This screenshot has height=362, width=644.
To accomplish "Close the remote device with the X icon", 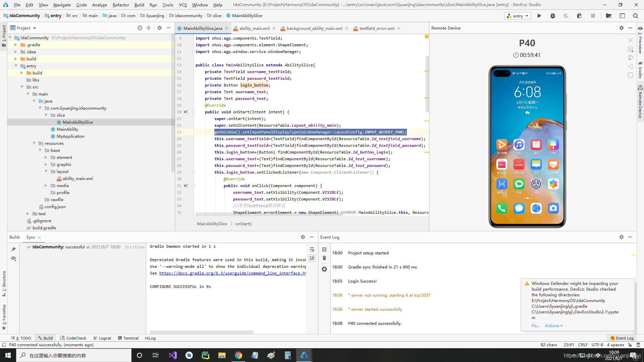I will point(631,40).
